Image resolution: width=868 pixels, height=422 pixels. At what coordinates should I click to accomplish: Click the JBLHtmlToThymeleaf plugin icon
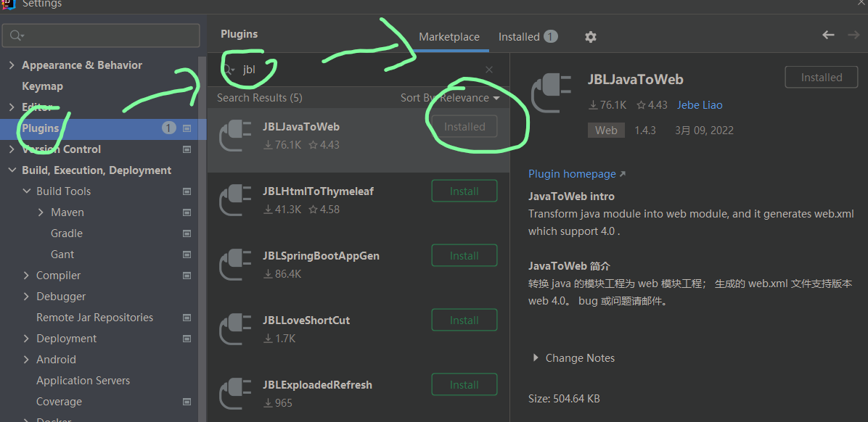(x=236, y=200)
